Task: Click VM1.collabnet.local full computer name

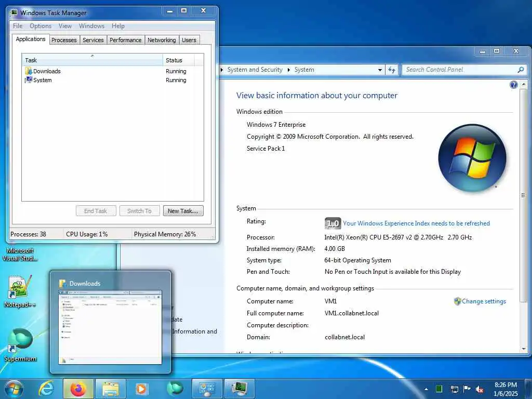Action: (352, 313)
